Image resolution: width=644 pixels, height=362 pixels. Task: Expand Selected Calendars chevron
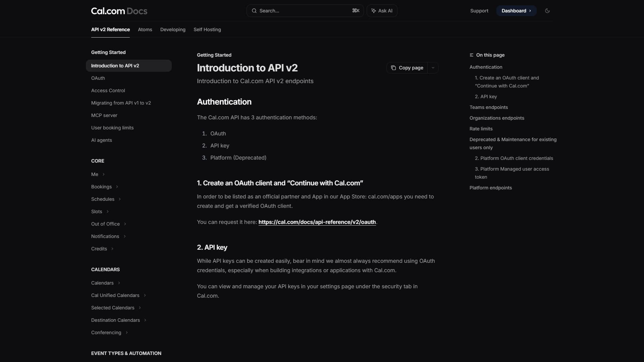[140, 308]
